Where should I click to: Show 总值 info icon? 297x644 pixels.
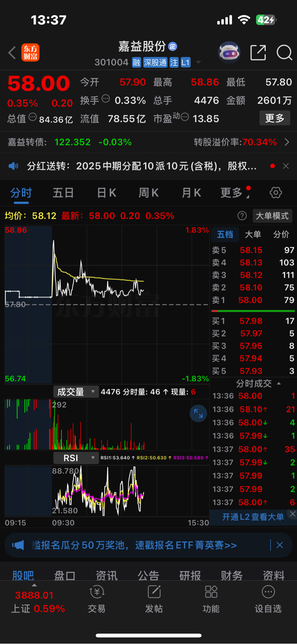[33, 117]
